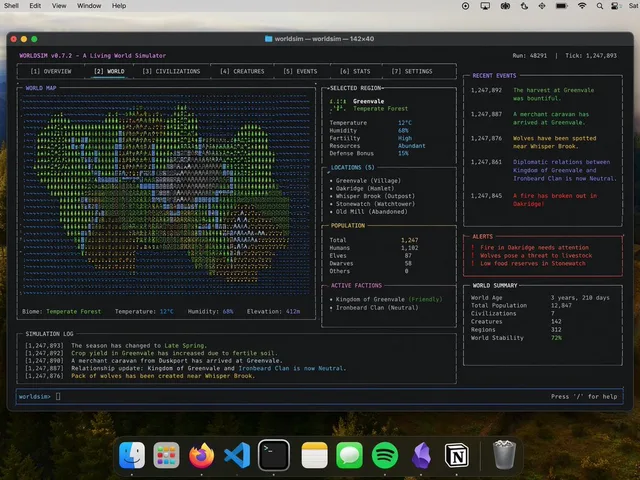Open Spotlight search in menu bar

point(600,6)
